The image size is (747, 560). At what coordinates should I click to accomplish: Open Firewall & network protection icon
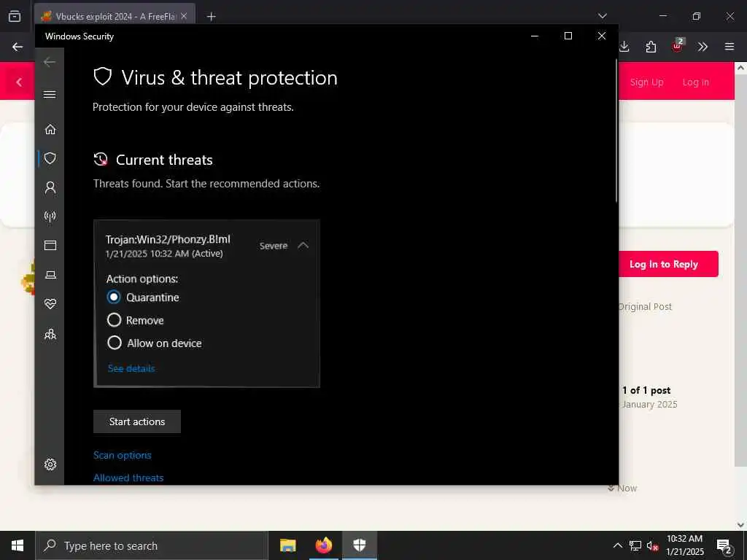50,216
